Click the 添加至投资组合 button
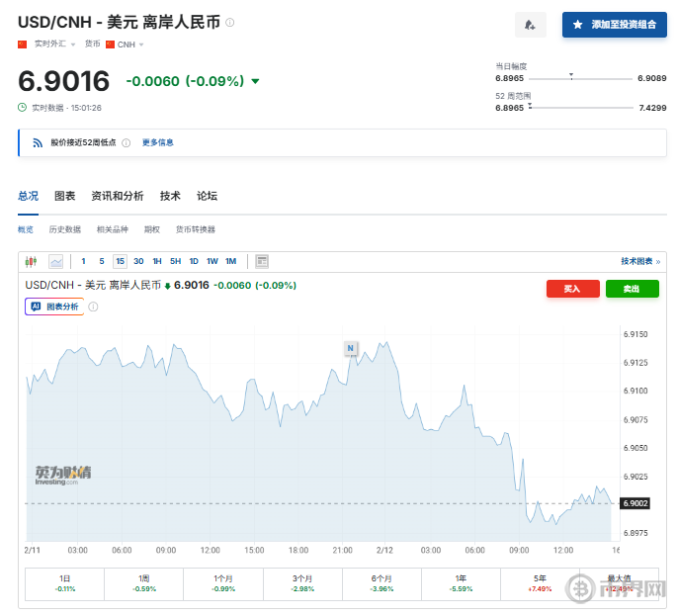This screenshot has height=616, width=677. pyautogui.click(x=614, y=25)
